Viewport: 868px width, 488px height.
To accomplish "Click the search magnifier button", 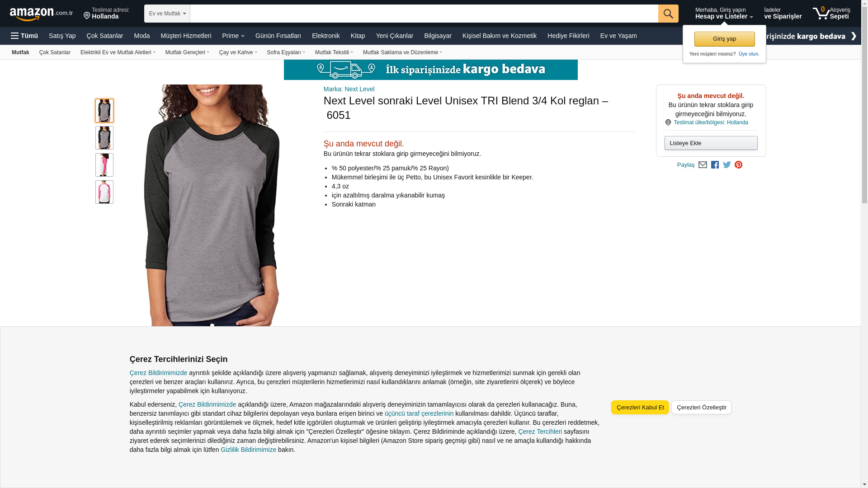I will tap(668, 14).
